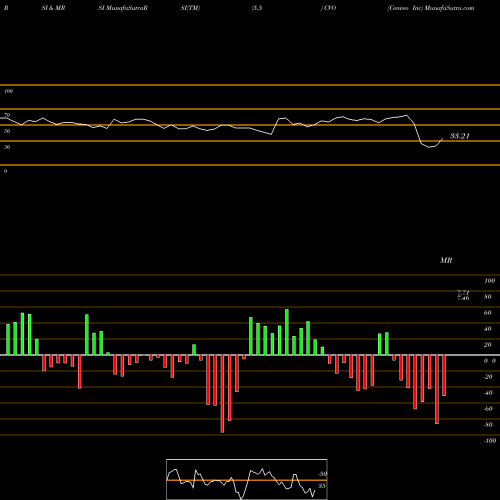Click the 80 label on MR axis
The width and height of the screenshot is (500, 500).
click(488, 297)
